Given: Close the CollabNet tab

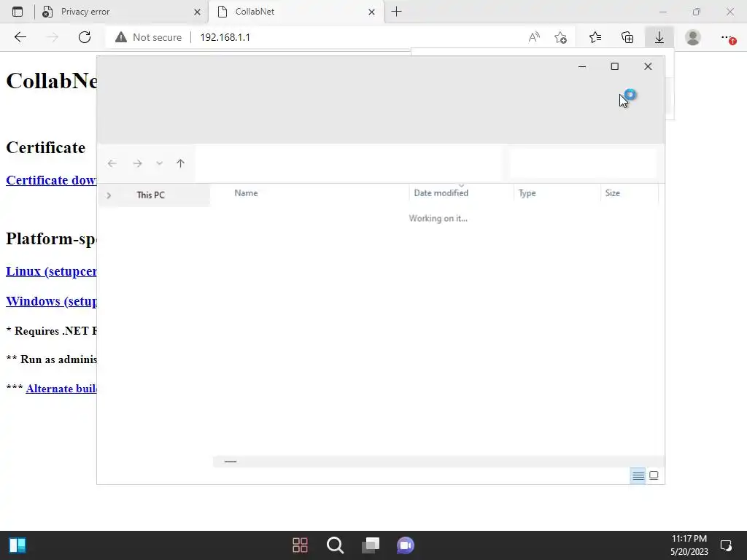Looking at the screenshot, I should (371, 12).
